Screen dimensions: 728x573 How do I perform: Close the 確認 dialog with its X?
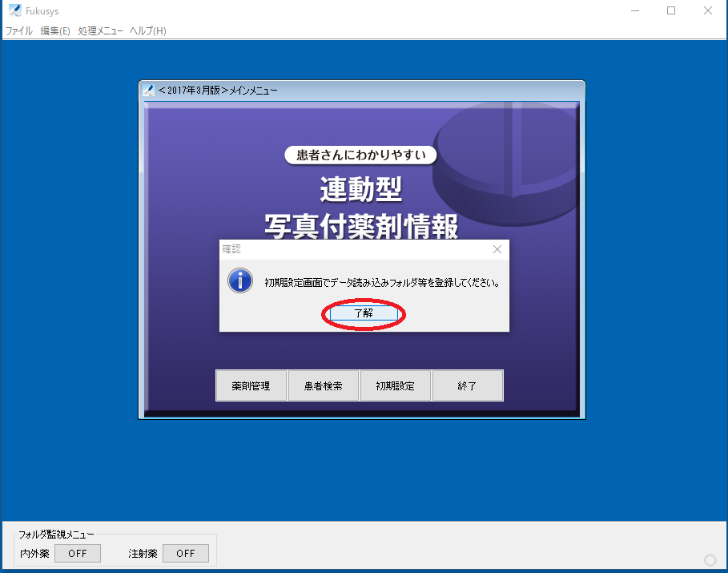point(497,249)
